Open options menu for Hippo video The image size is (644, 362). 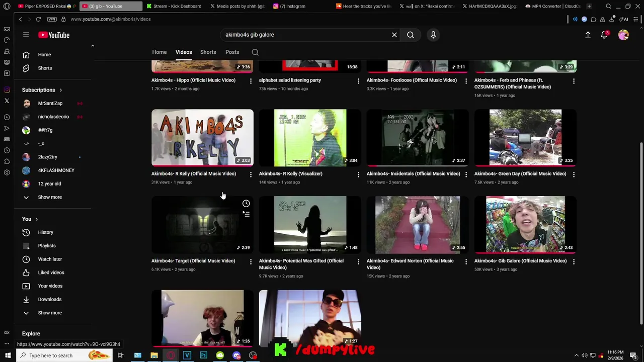pos(251,80)
